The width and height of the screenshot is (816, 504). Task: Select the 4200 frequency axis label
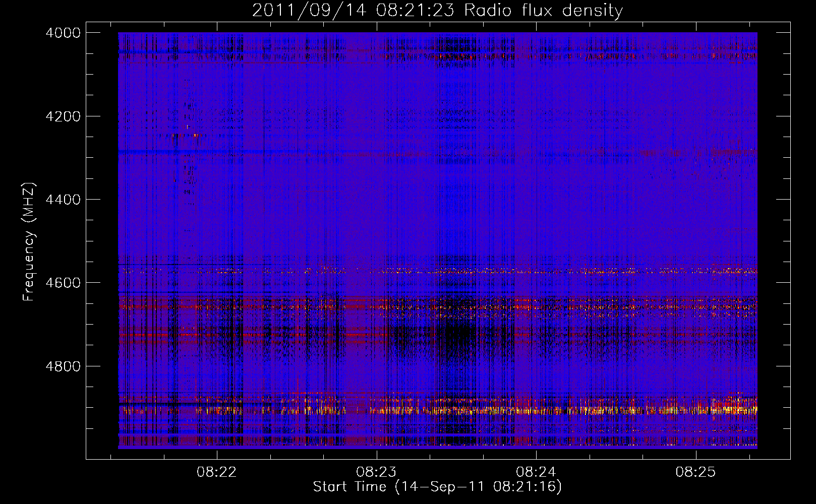(x=63, y=116)
